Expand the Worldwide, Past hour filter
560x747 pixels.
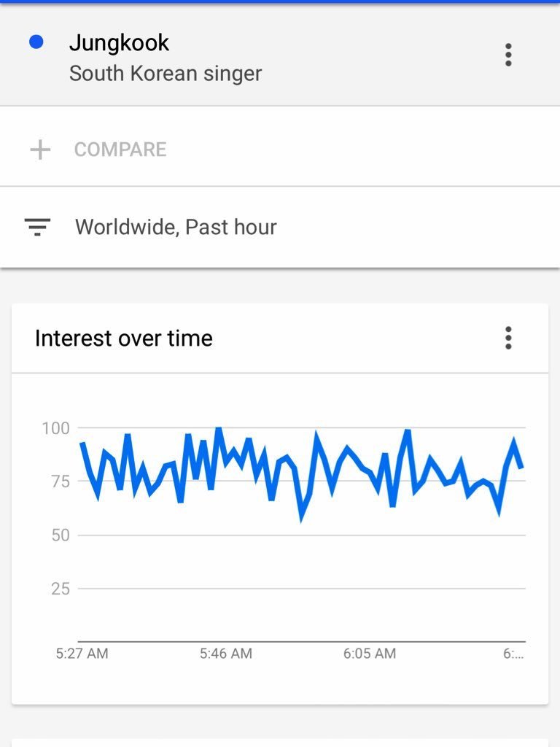[176, 227]
